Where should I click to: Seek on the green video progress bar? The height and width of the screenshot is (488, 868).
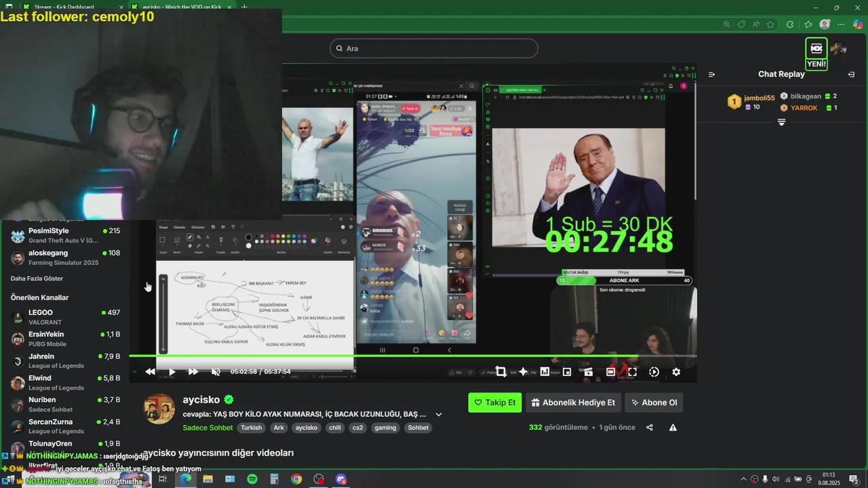[x=413, y=356]
